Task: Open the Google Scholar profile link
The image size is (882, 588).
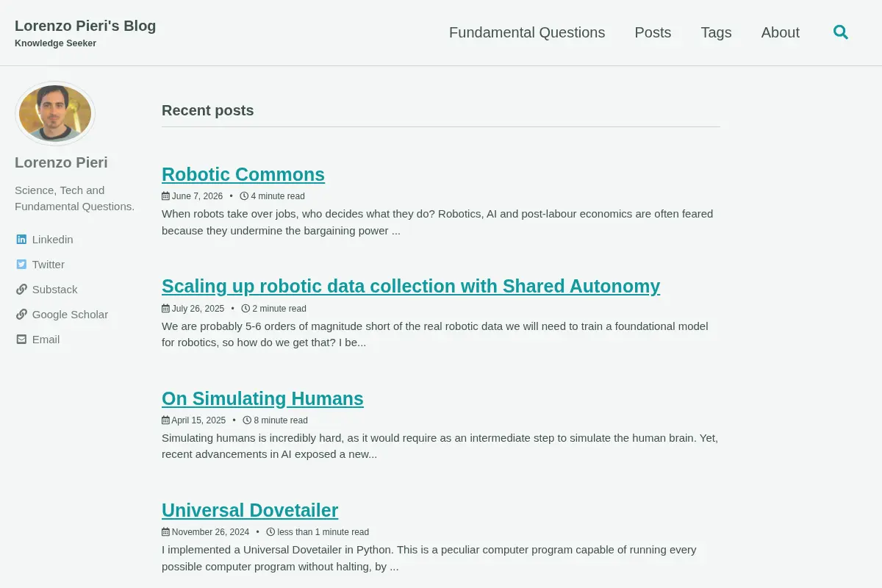Action: click(x=70, y=315)
